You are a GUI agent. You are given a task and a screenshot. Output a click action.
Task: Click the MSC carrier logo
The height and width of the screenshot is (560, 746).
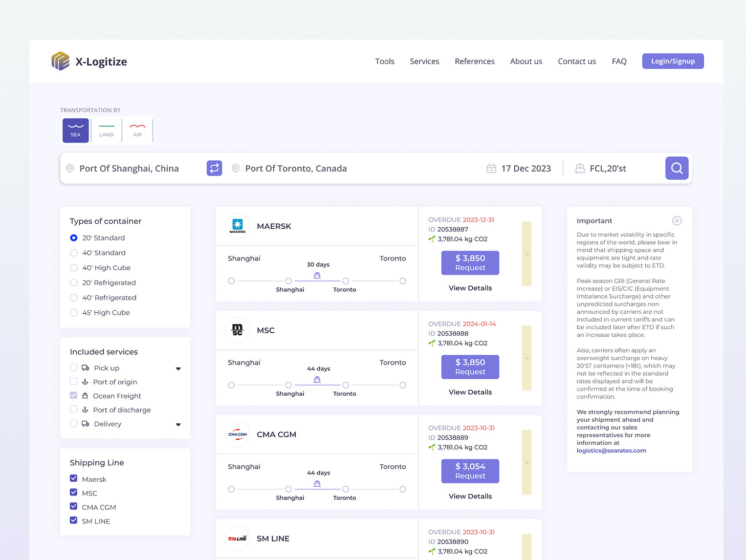(237, 330)
